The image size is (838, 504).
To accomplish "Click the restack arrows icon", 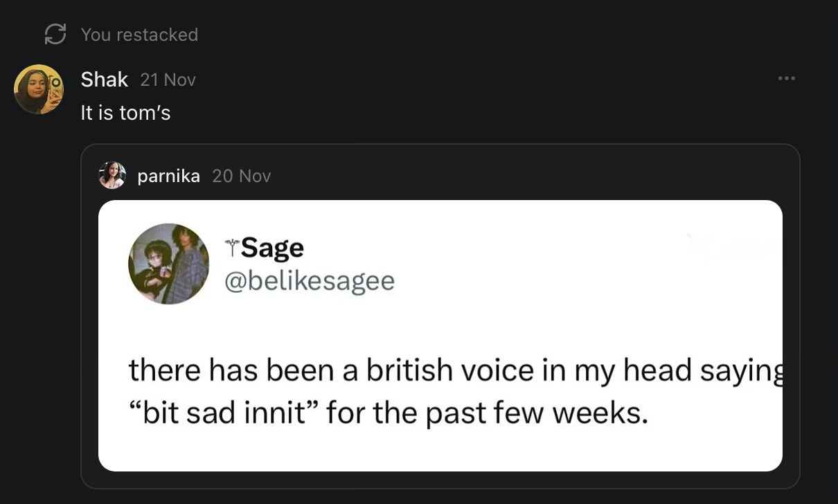I will pyautogui.click(x=55, y=34).
